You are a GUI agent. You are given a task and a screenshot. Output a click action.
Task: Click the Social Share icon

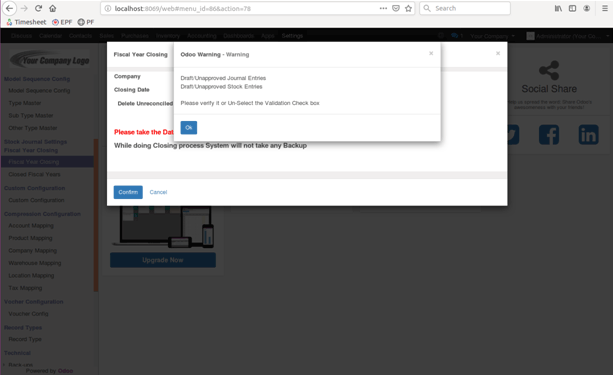(x=549, y=71)
